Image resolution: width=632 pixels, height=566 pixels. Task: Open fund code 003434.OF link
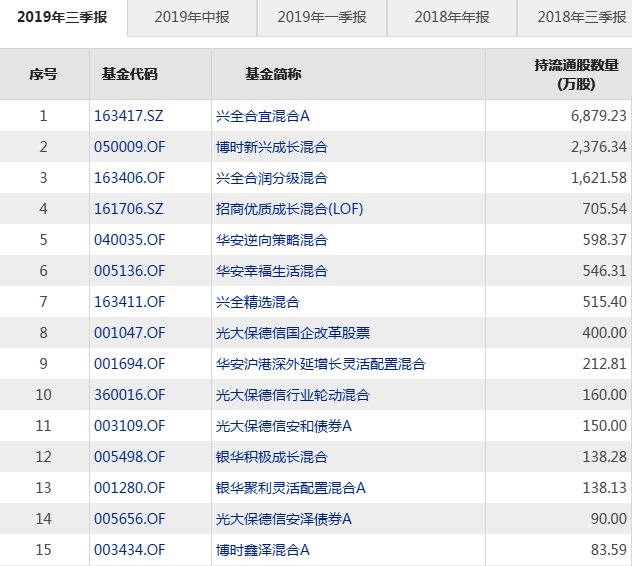pos(129,550)
